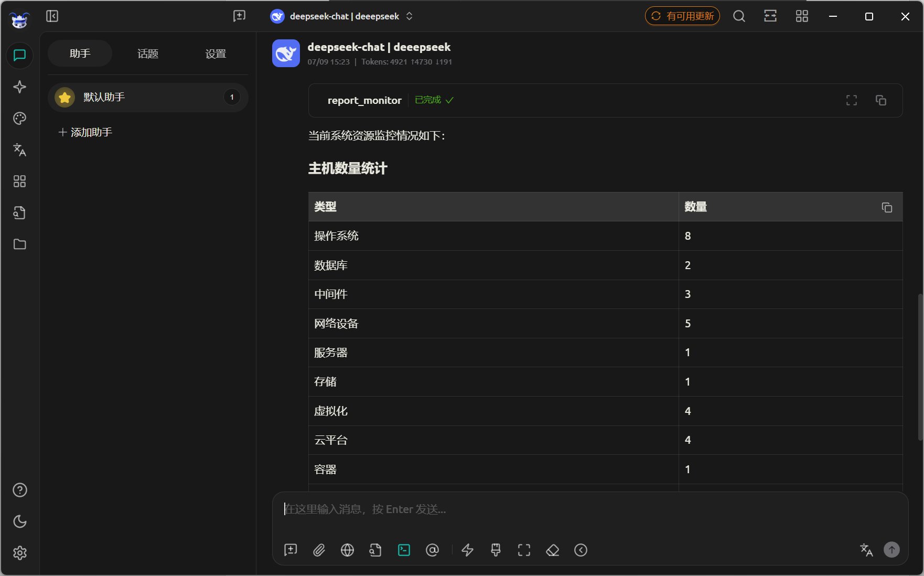Create a new topic from top bar
Image resolution: width=924 pixels, height=576 pixels.
[x=239, y=16]
